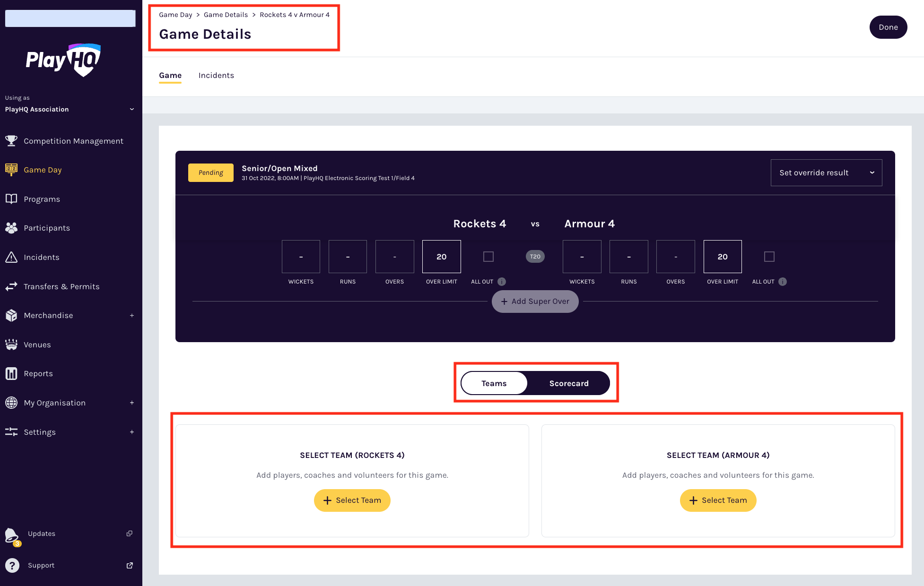This screenshot has height=586, width=924.
Task: Click the Reports chart icon
Action: (x=11, y=373)
